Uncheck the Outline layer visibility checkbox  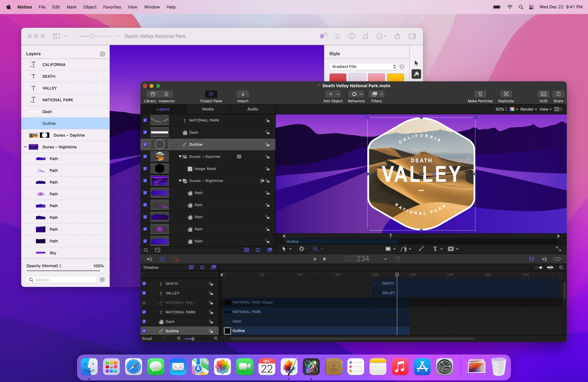tap(145, 144)
